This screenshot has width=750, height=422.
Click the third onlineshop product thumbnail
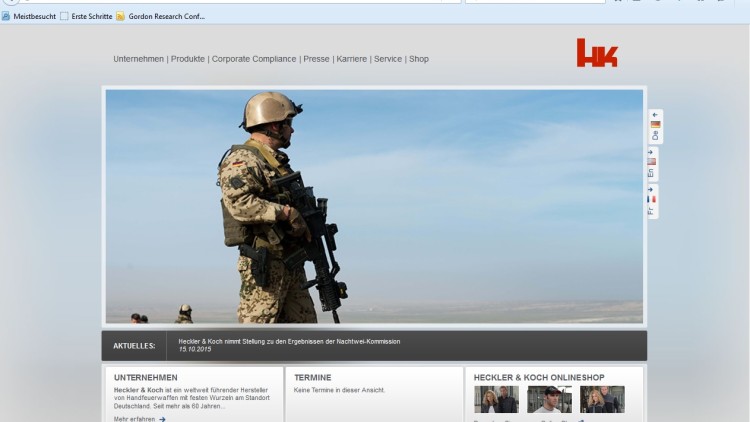tap(602, 399)
